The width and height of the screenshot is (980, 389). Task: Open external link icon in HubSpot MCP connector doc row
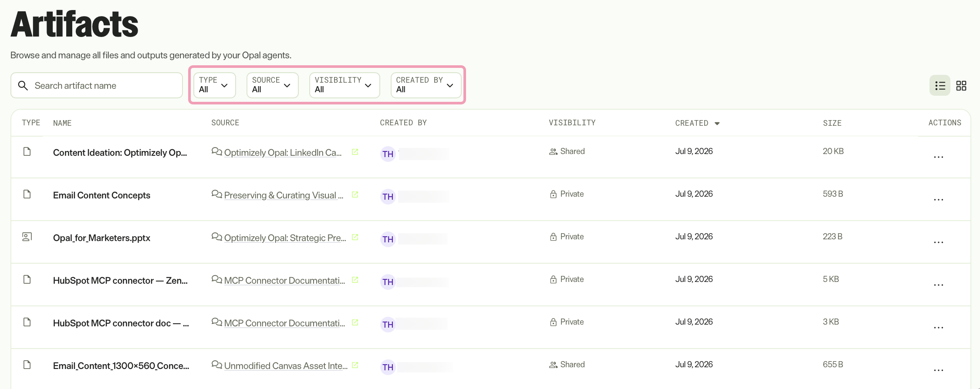pyautogui.click(x=355, y=322)
